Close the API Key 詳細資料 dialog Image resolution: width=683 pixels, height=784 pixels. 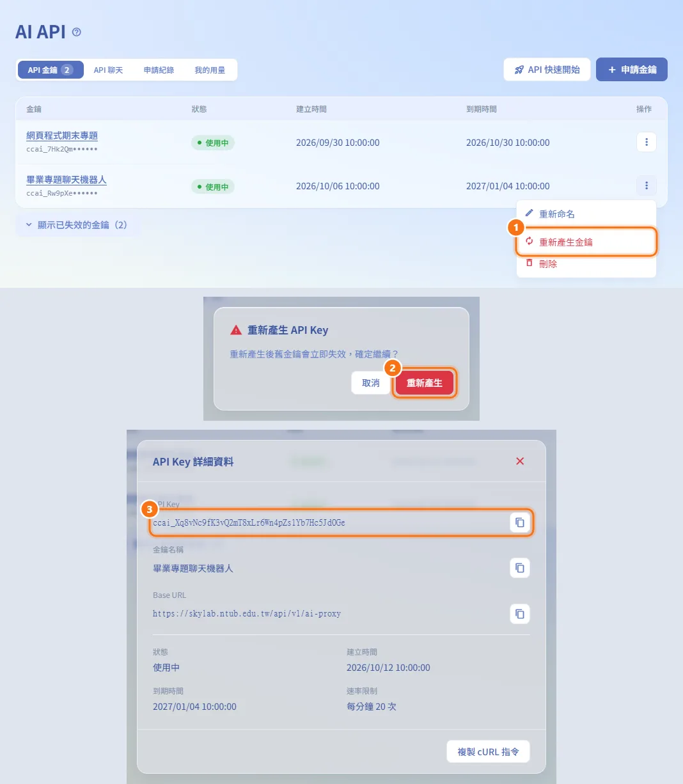pos(520,461)
